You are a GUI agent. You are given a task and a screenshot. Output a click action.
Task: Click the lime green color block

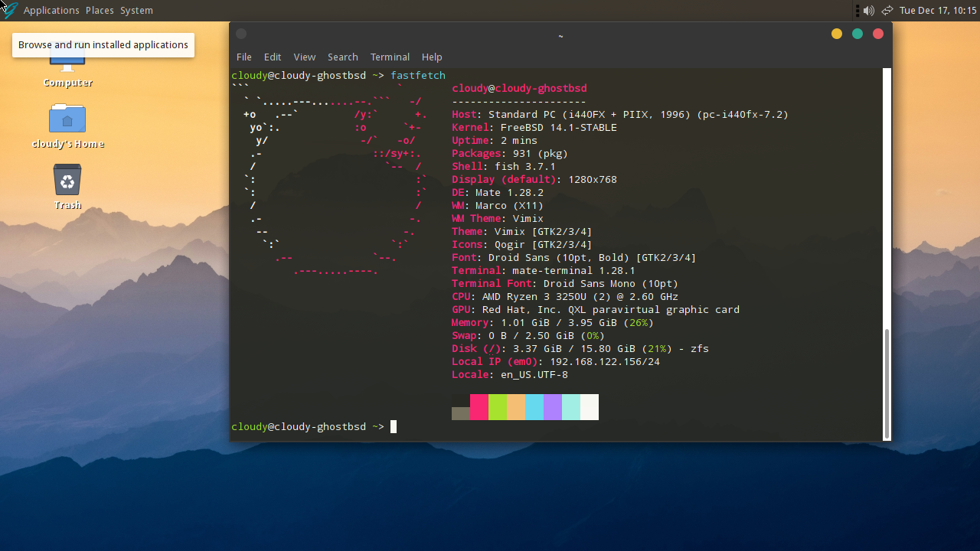tap(498, 407)
